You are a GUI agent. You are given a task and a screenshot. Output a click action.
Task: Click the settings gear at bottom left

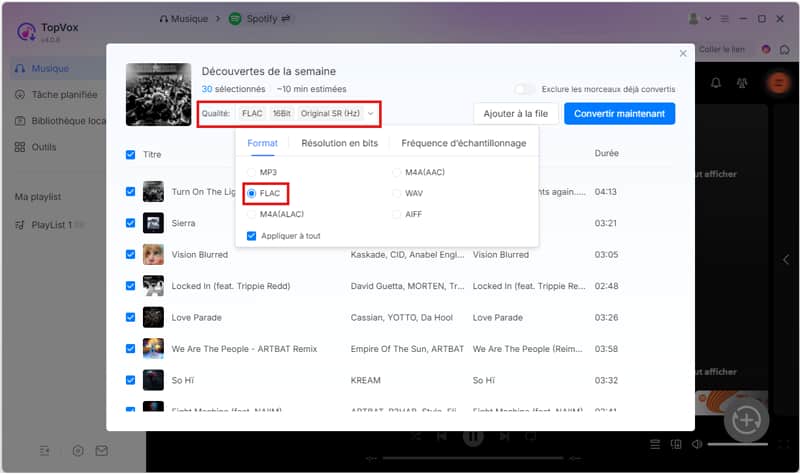78,451
